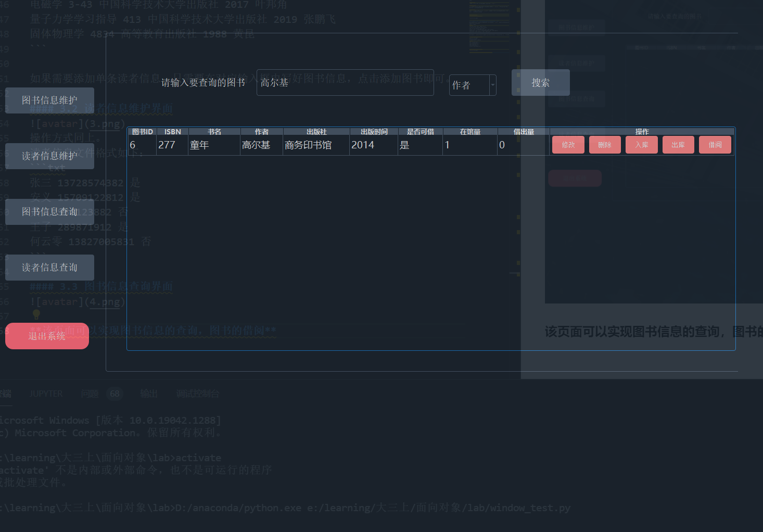Image resolution: width=763 pixels, height=532 pixels.
Task: Click 入库 for the 童年 row
Action: click(x=642, y=145)
